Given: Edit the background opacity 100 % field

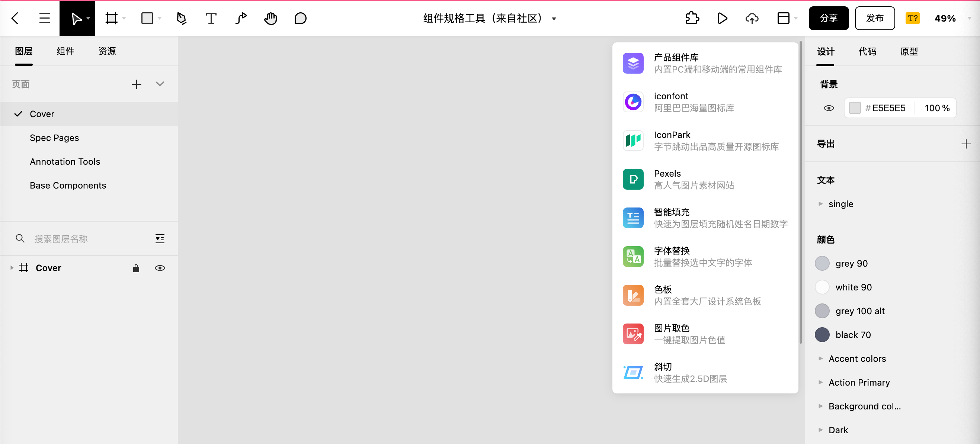Looking at the screenshot, I should [x=937, y=108].
